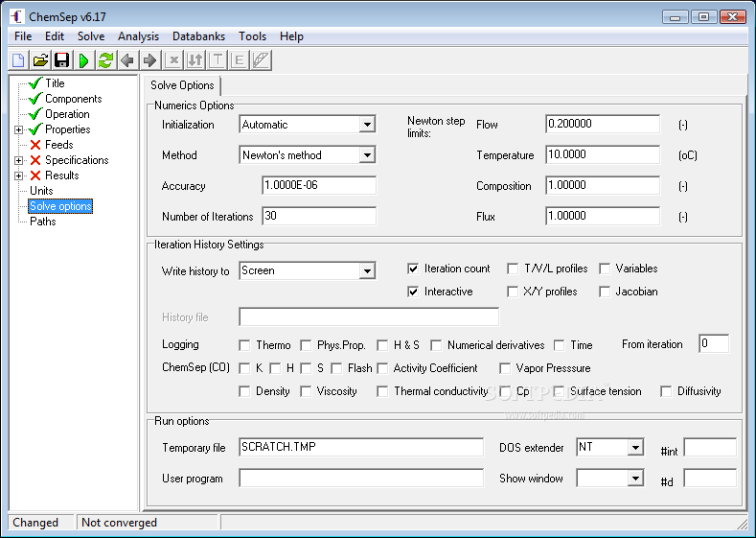Open the Show window dropdown
756x538 pixels.
pos(635,479)
